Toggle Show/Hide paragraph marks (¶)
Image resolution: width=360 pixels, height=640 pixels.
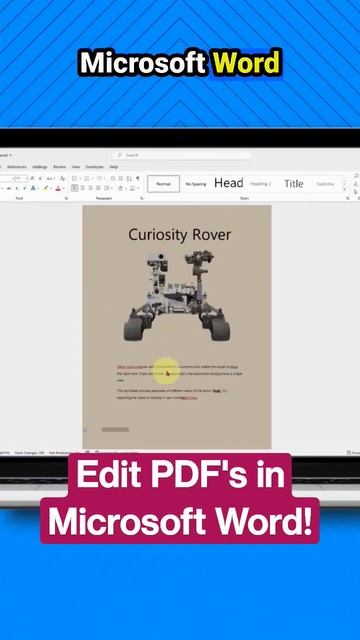pyautogui.click(x=138, y=178)
